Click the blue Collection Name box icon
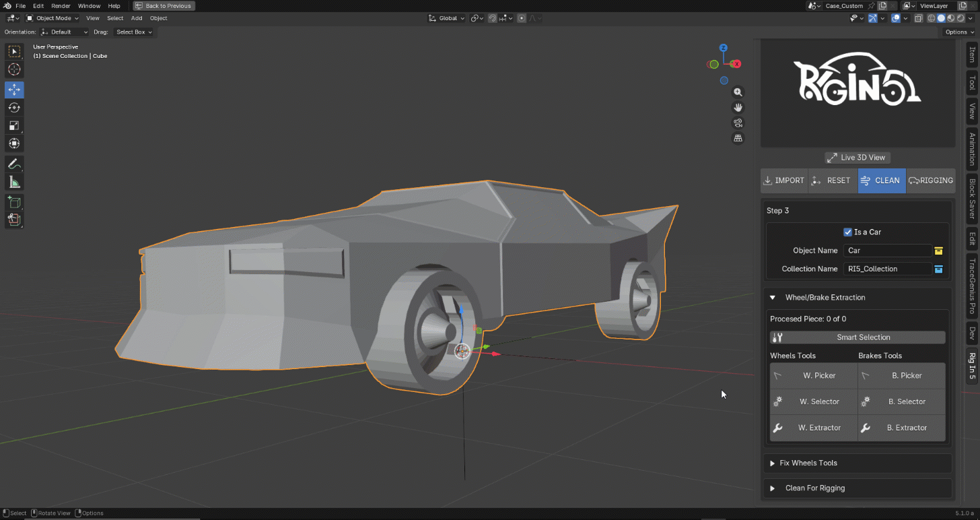This screenshot has width=980, height=520. coord(939,269)
